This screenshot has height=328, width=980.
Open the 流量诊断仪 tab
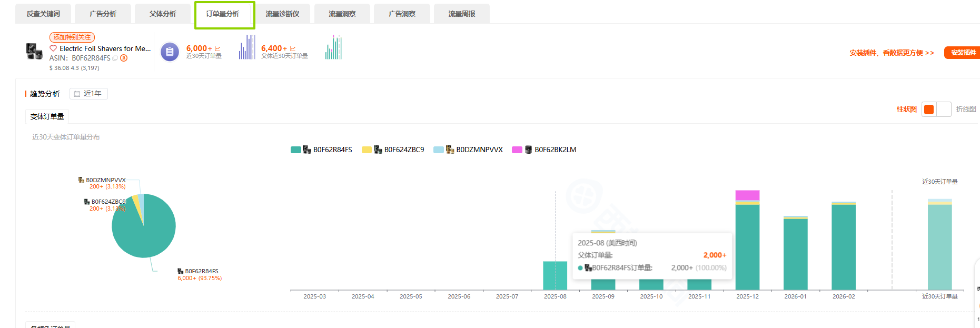pos(282,14)
